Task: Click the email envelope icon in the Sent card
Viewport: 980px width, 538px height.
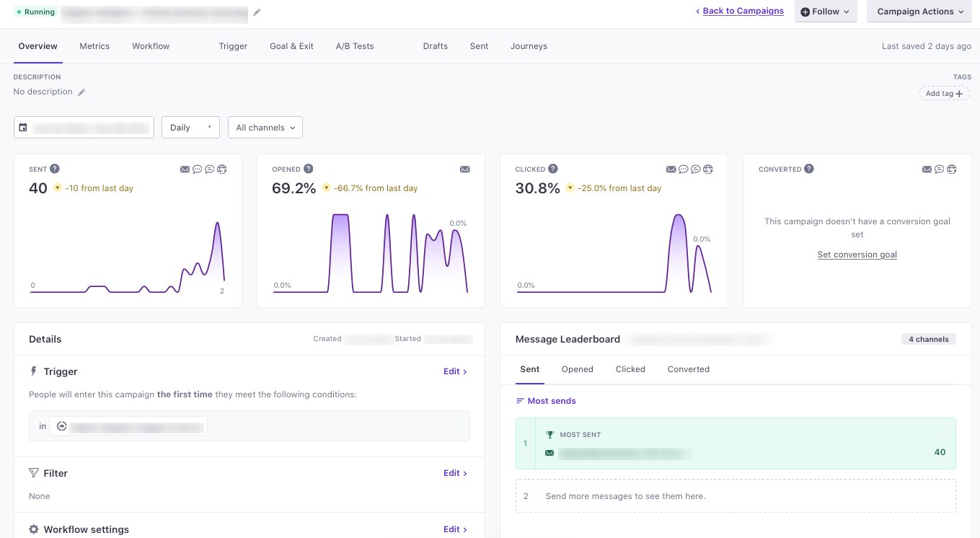Action: point(185,169)
